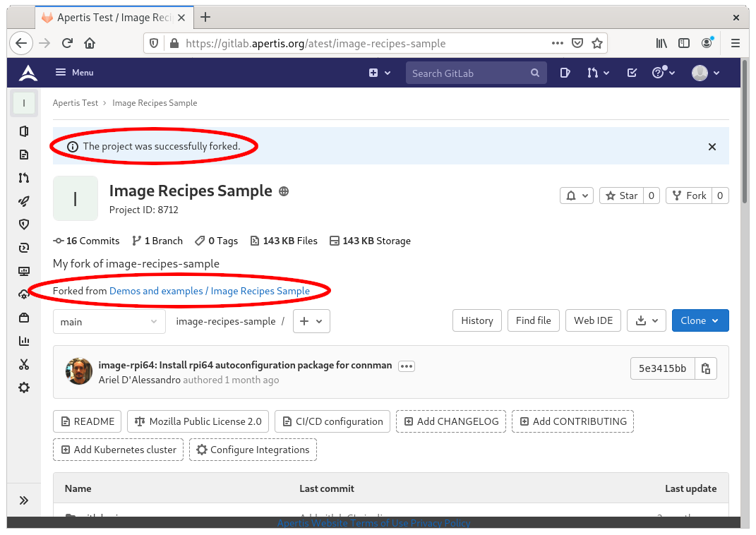Go to the browser home page icon
Image resolution: width=756 pixels, height=535 pixels.
pos(90,43)
